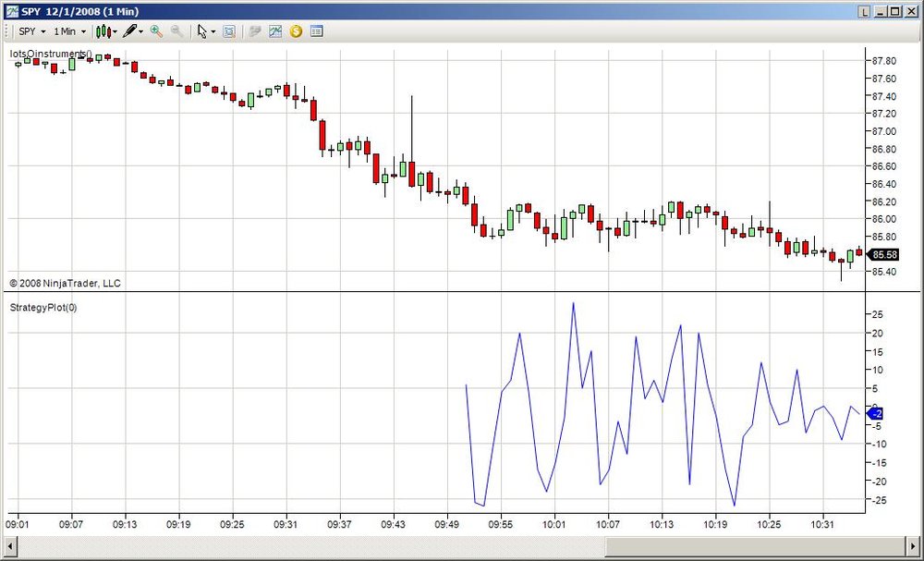
Task: Click the 09:01 time axis label
Action: click(17, 524)
